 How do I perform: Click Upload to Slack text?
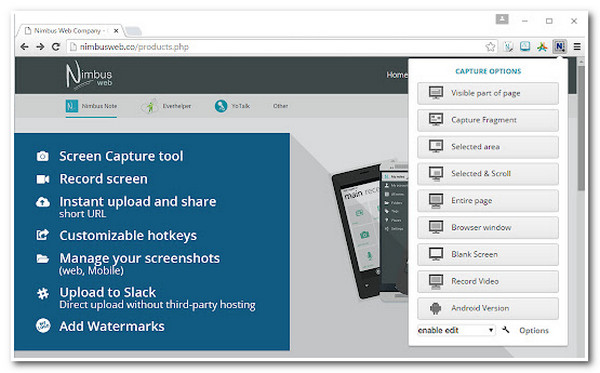coord(108,292)
